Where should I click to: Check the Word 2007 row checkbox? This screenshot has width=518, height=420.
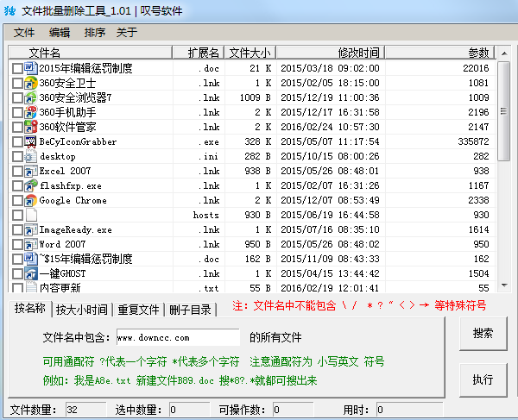pos(17,244)
